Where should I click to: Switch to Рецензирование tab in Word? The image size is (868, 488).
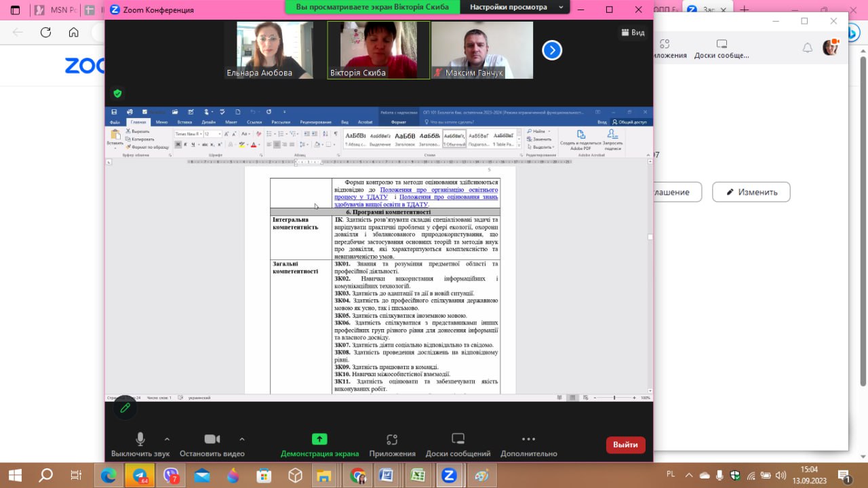click(315, 122)
